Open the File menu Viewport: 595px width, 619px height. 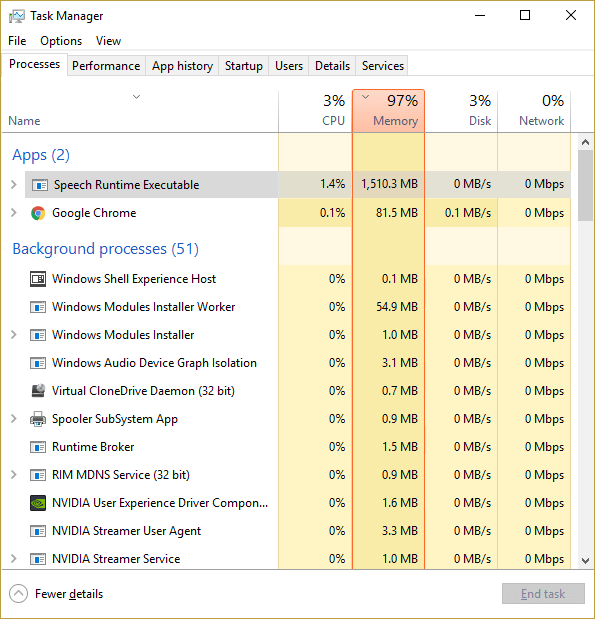coord(17,41)
